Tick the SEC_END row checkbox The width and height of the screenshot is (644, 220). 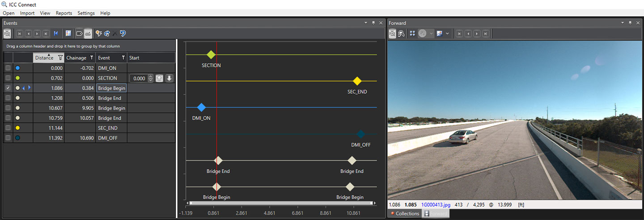(x=8, y=128)
